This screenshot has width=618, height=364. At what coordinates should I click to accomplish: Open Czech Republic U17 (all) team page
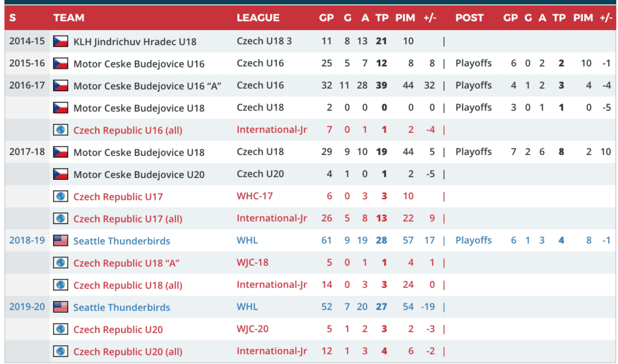click(127, 219)
